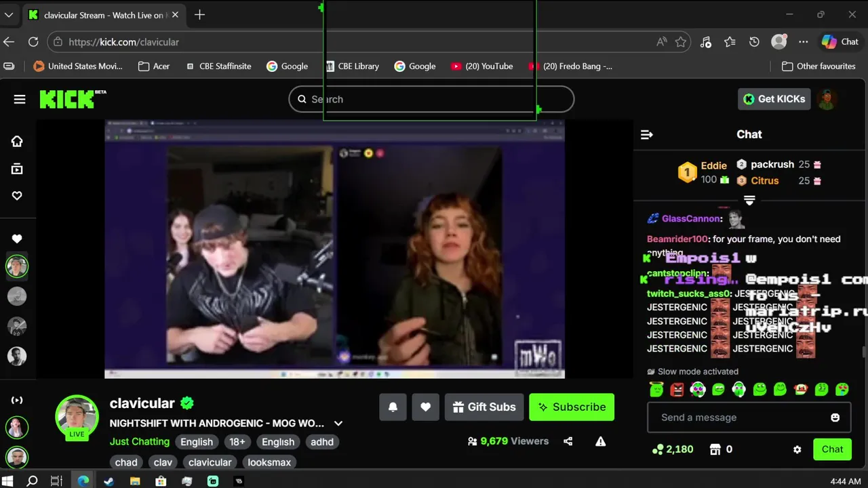Image resolution: width=868 pixels, height=488 pixels.
Task: Open Copilot Chat in Edge
Action: tap(841, 42)
